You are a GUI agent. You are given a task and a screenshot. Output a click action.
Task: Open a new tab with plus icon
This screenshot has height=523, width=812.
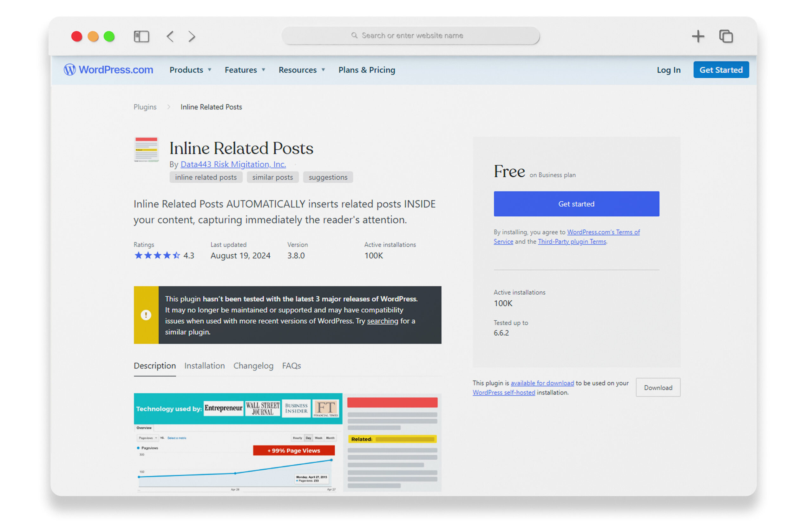(x=698, y=36)
